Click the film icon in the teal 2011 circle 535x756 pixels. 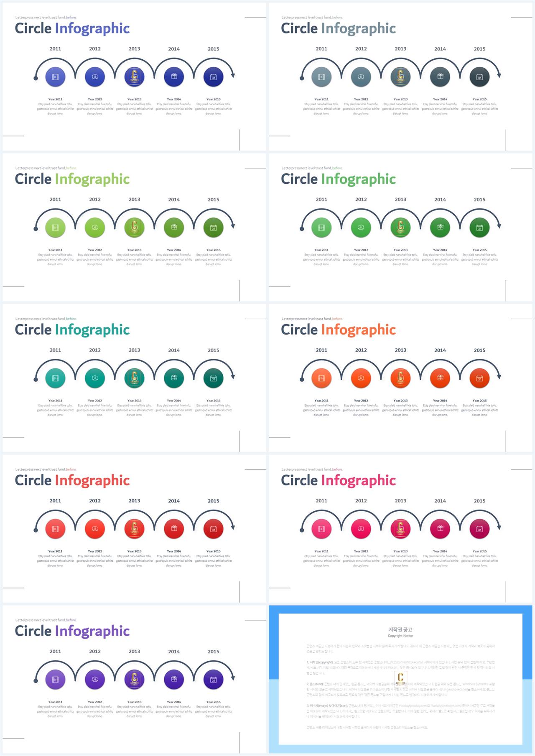click(55, 378)
